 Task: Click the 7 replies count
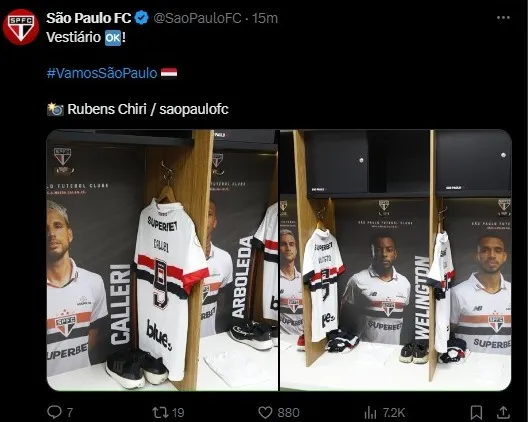[x=70, y=413]
